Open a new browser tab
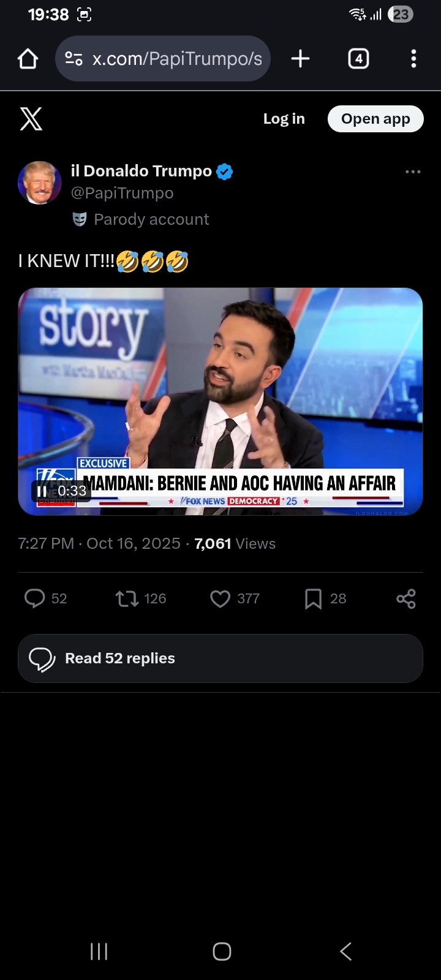Image resolution: width=441 pixels, height=980 pixels. (300, 59)
